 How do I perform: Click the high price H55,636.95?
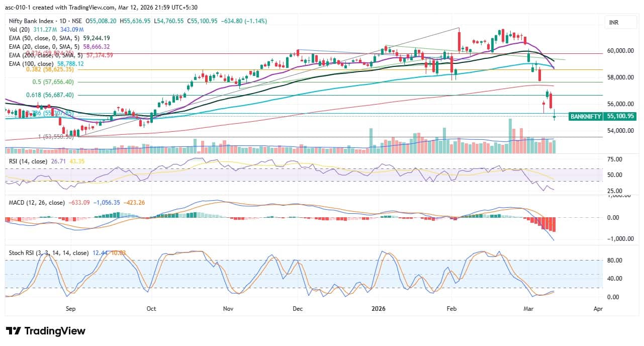click(x=135, y=21)
